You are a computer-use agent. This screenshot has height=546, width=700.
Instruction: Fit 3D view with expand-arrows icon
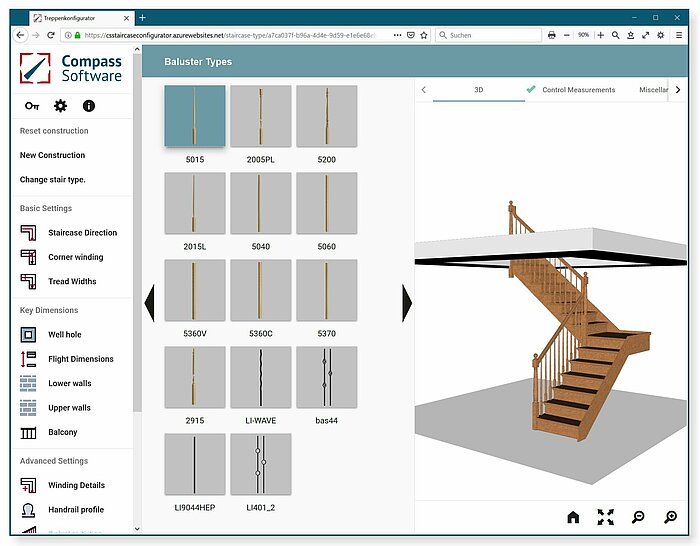tap(606, 517)
